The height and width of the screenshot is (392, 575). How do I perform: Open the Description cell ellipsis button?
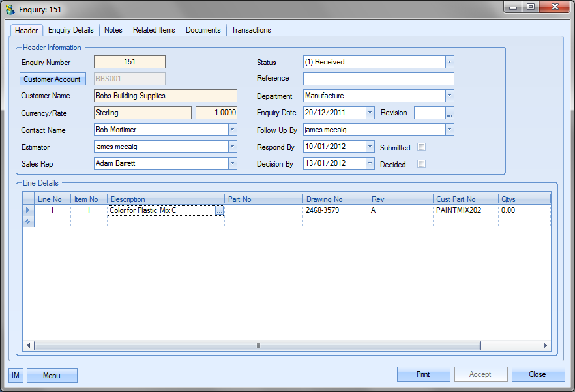[x=220, y=211]
